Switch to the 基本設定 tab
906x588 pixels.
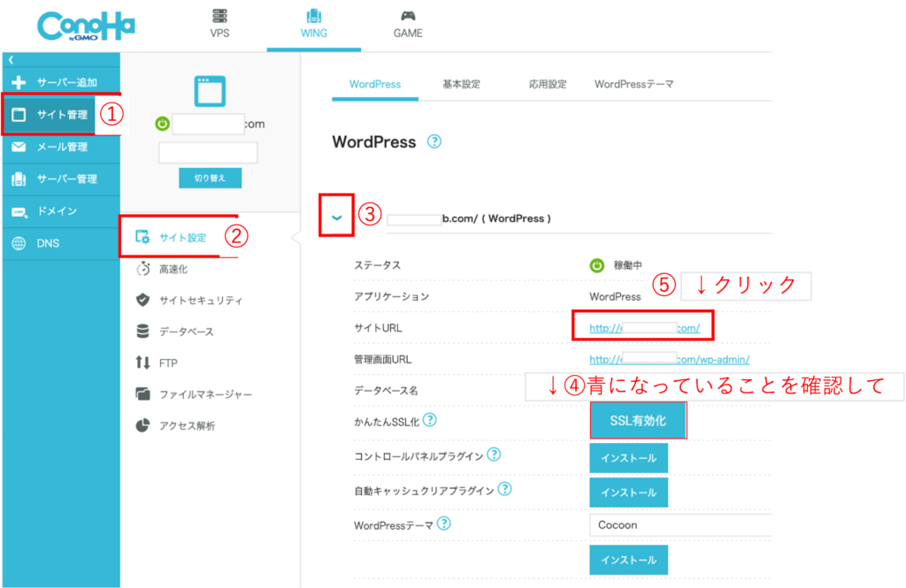click(461, 85)
